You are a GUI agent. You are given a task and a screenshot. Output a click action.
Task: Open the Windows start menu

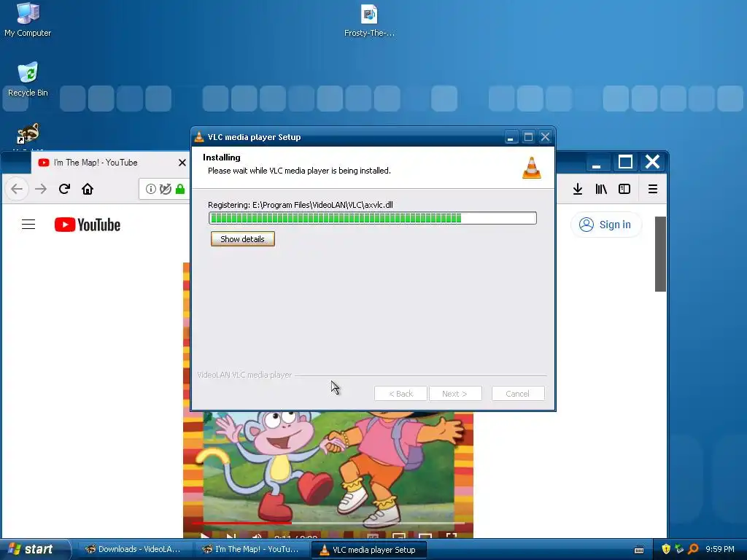(x=34, y=549)
